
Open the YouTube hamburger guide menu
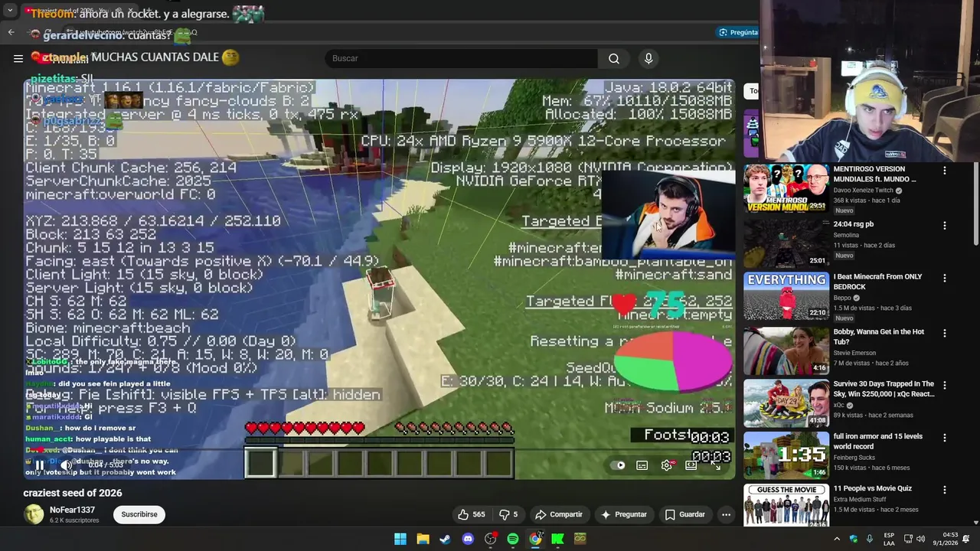coord(18,58)
